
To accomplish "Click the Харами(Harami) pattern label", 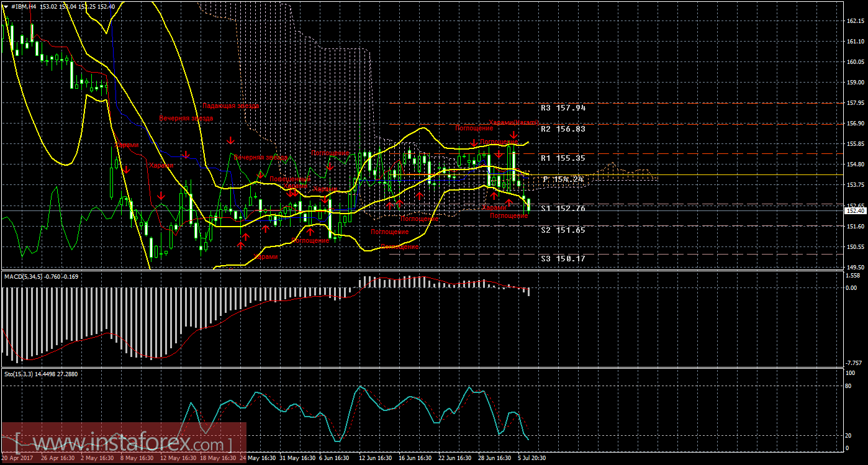I will [x=513, y=122].
